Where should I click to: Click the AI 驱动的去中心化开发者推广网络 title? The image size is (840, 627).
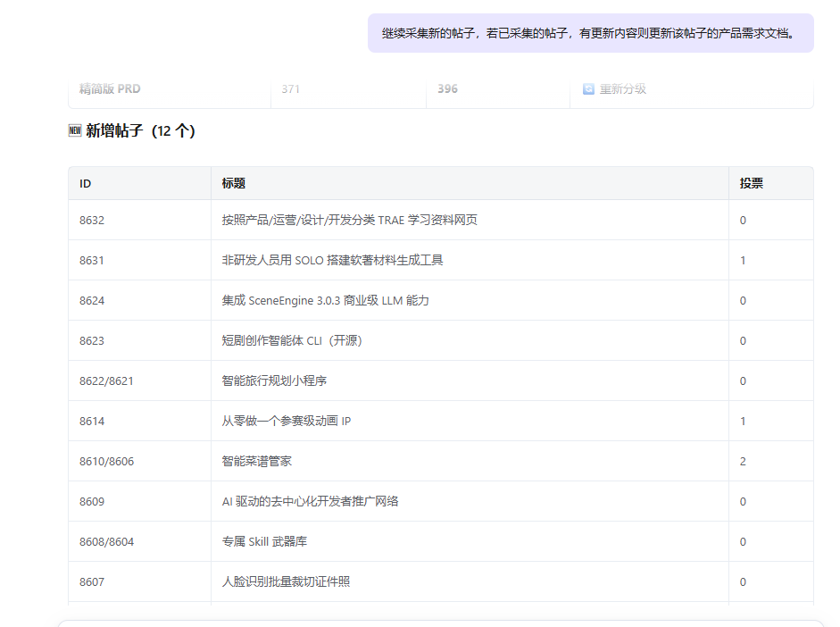(x=310, y=502)
